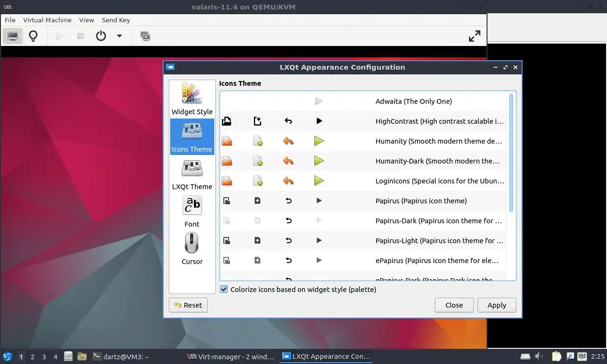The width and height of the screenshot is (607, 364).
Task: Click the ePapirus new document preview icon
Action: click(x=258, y=261)
